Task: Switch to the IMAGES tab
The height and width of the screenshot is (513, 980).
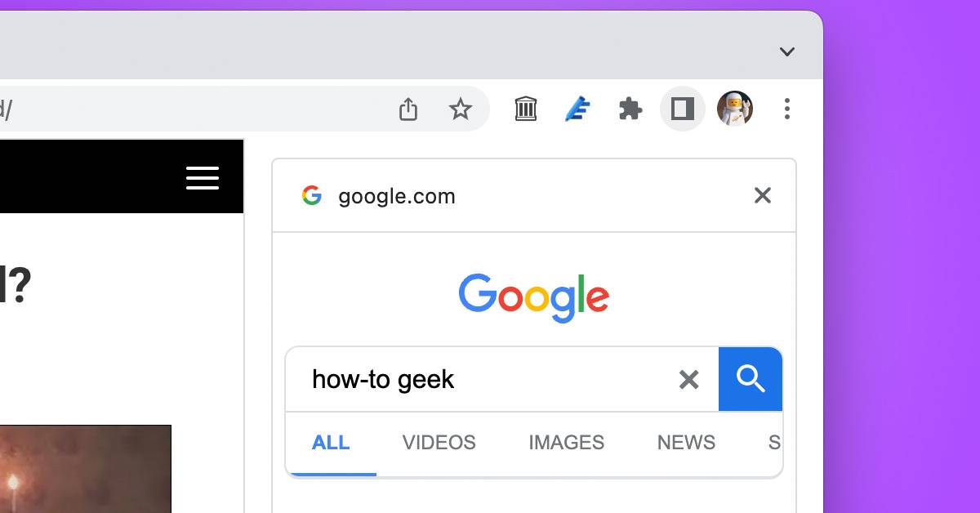Action: pos(566,443)
